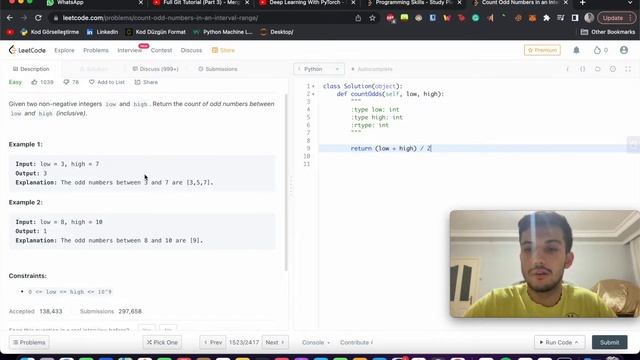Screen dimensions: 640x360
Task: Click the Chrome Update button
Action: 616,18
